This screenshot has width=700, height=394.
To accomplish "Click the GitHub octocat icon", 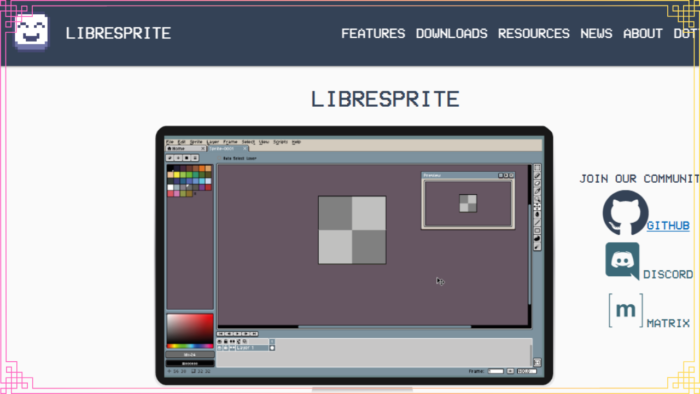I will click(625, 213).
